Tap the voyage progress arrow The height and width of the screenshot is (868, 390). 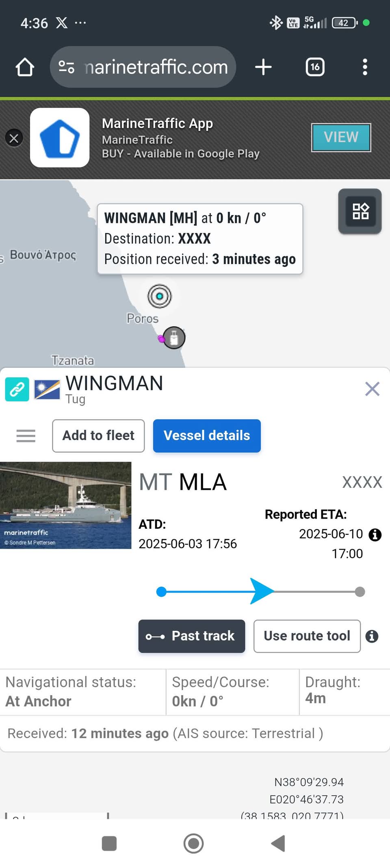coord(261,591)
